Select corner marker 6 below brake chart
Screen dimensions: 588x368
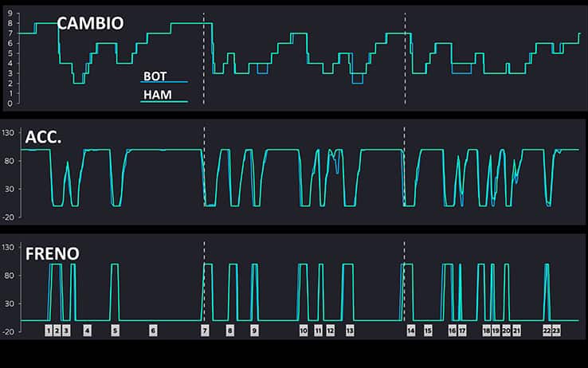[x=153, y=330]
